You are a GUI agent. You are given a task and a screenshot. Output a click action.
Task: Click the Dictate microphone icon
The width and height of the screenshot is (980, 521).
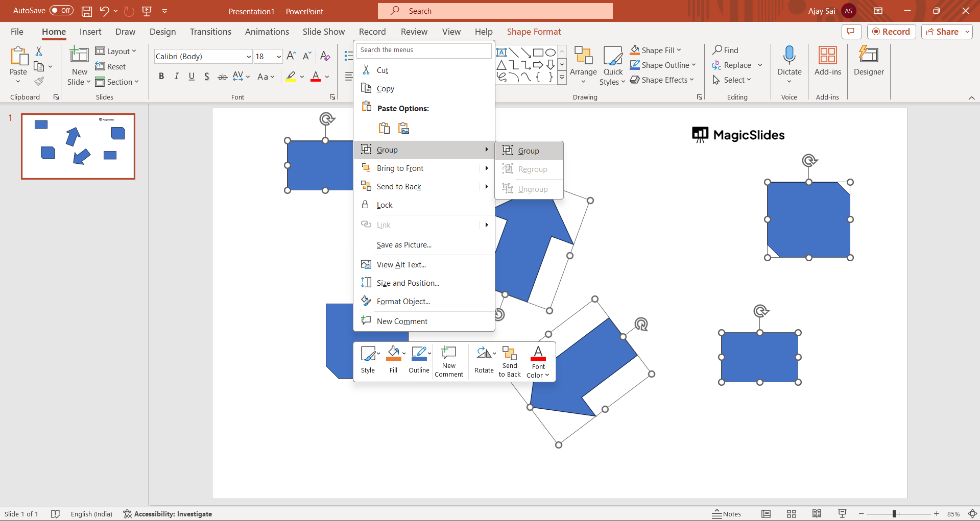789,55
